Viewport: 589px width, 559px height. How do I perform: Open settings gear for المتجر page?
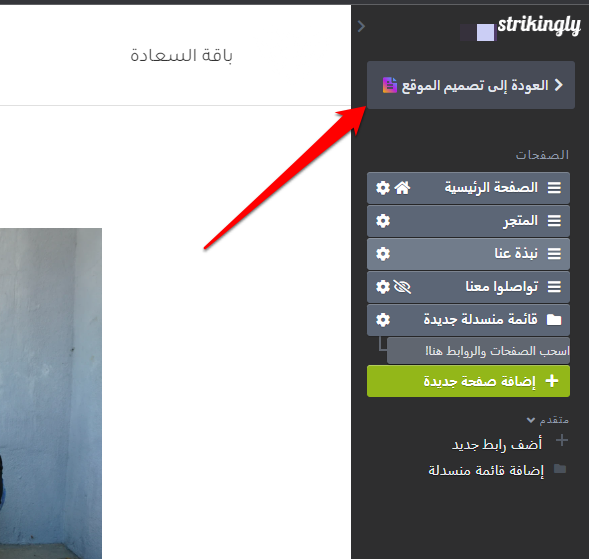coord(383,221)
